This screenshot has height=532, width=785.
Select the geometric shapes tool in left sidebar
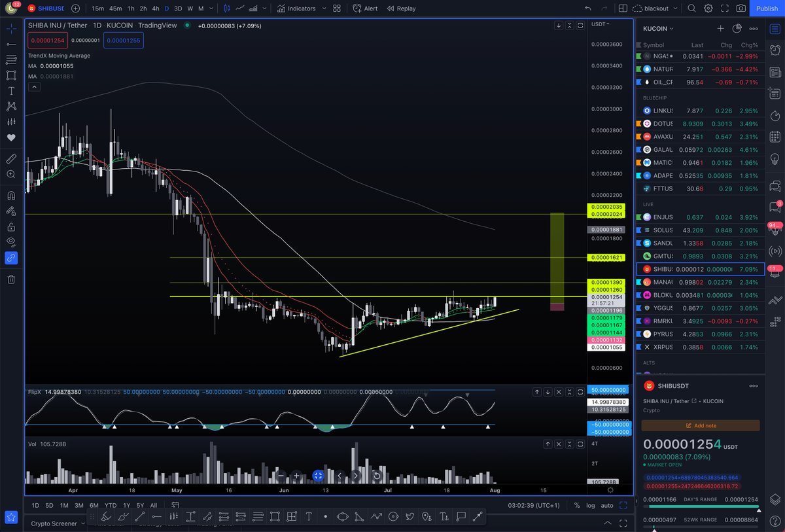11,75
